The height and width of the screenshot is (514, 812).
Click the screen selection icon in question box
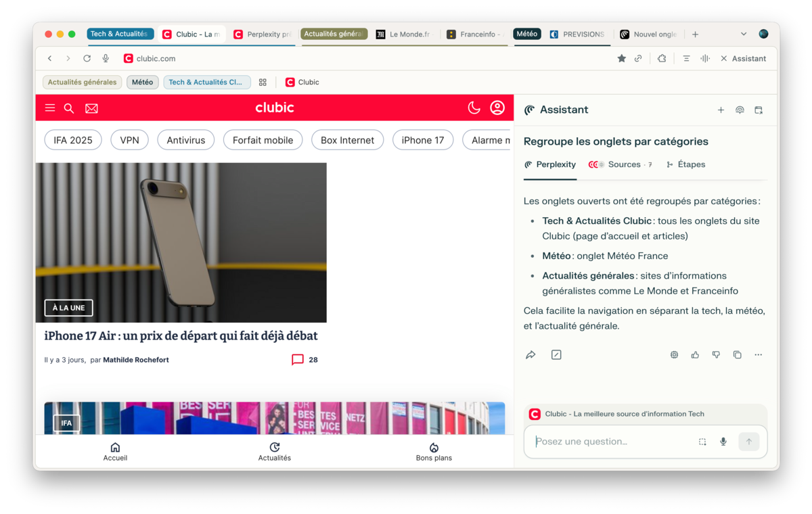pos(702,442)
